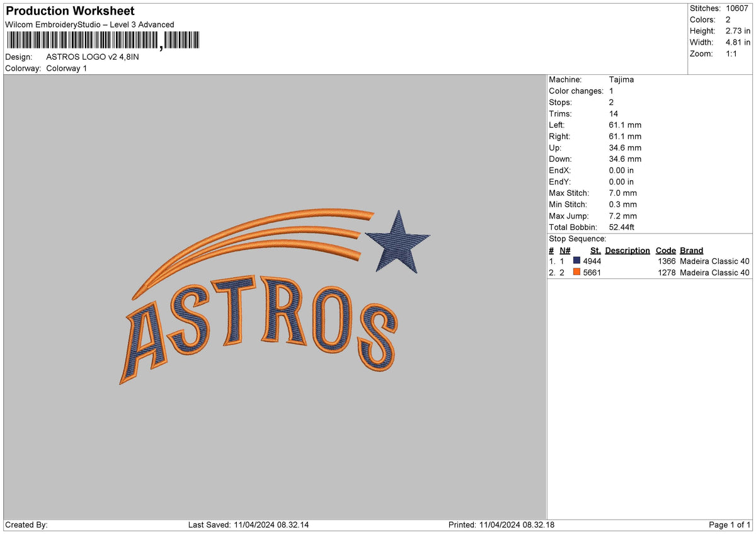
Task: Click 'Page 1 of 1' in footer
Action: 730,525
